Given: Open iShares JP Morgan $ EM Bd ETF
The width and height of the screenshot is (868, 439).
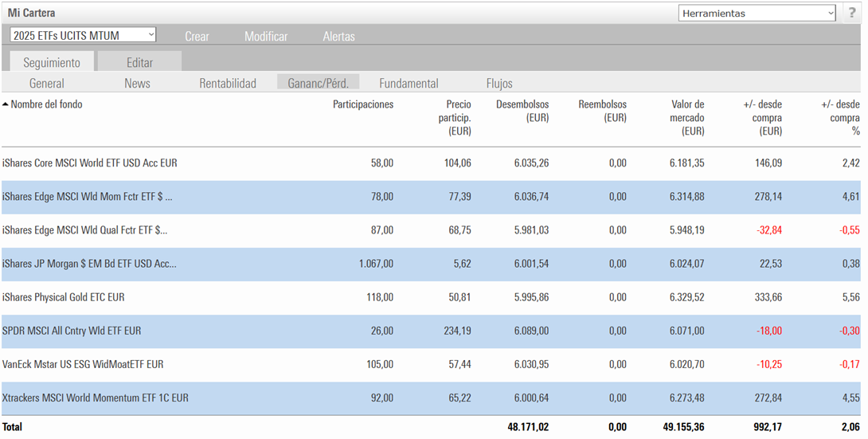Looking at the screenshot, I should click(89, 264).
